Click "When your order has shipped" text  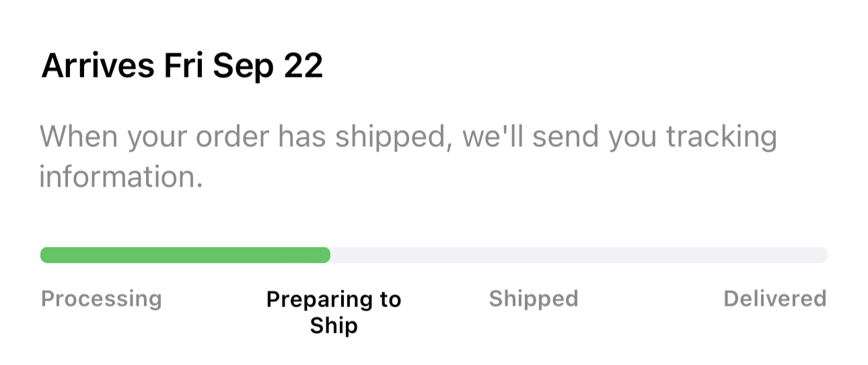(241, 137)
